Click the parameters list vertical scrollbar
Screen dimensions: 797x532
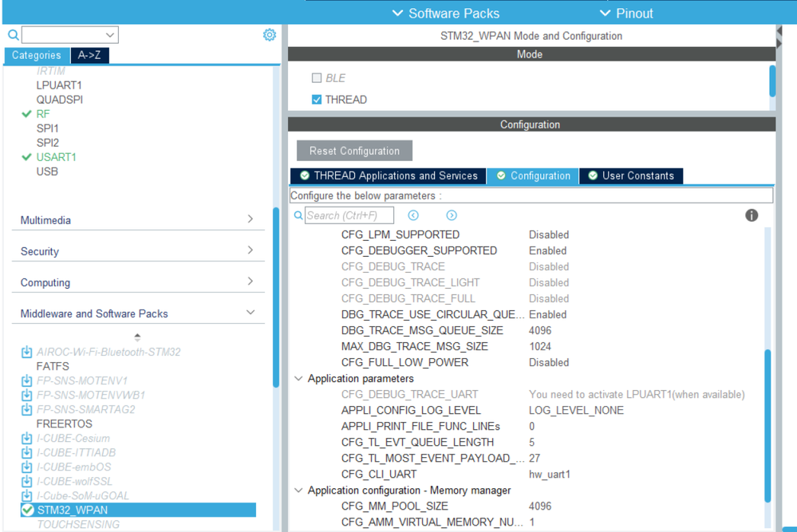[x=767, y=426]
